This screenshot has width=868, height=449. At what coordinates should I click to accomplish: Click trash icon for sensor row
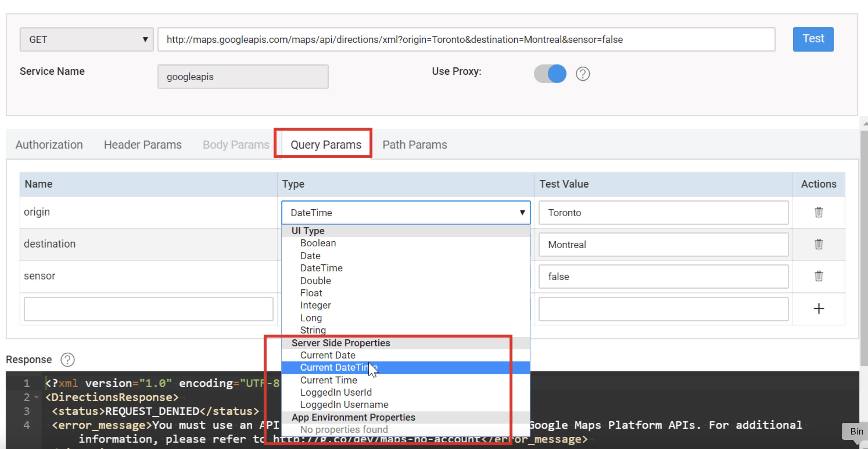[x=819, y=276]
